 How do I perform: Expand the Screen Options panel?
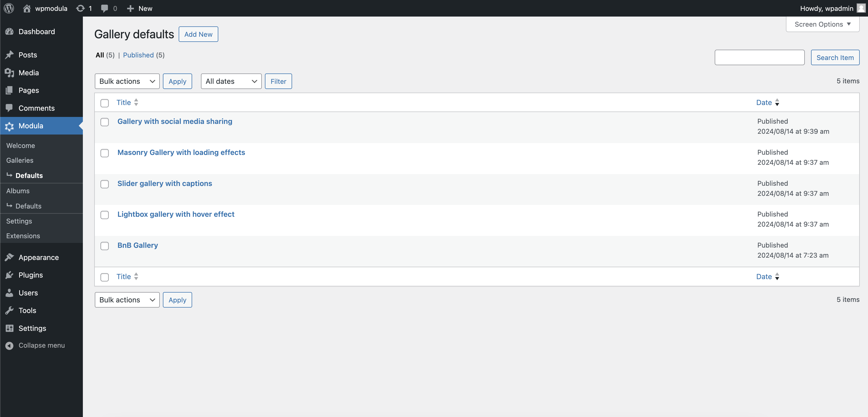coord(822,24)
